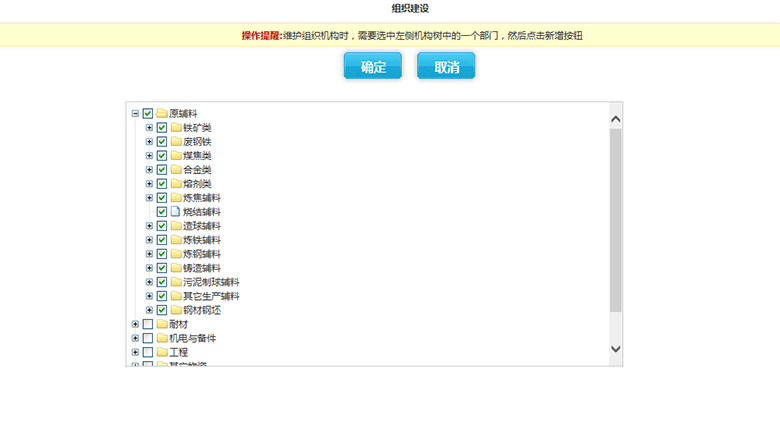Click the tree scrollbar up arrow
This screenshot has width=780, height=433.
pos(615,118)
